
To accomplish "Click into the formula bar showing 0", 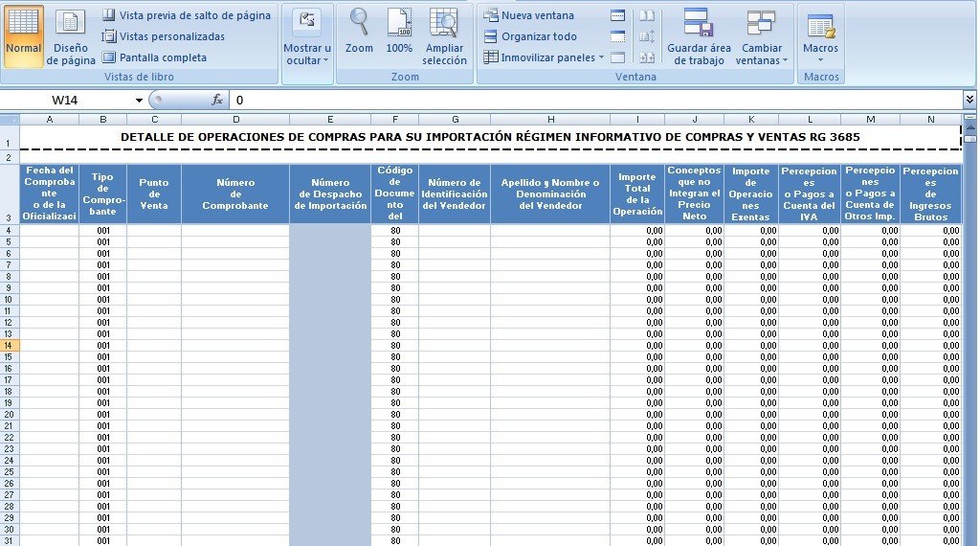I will (x=596, y=100).
